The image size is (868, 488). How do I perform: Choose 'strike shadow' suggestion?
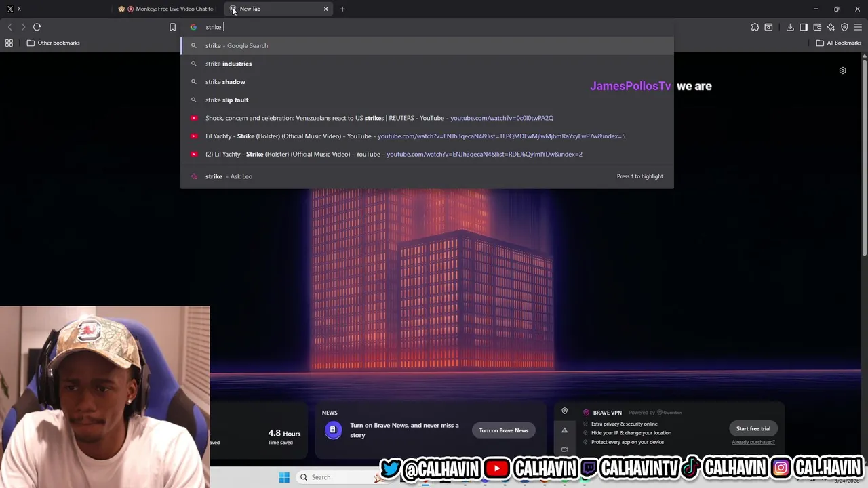427,81
